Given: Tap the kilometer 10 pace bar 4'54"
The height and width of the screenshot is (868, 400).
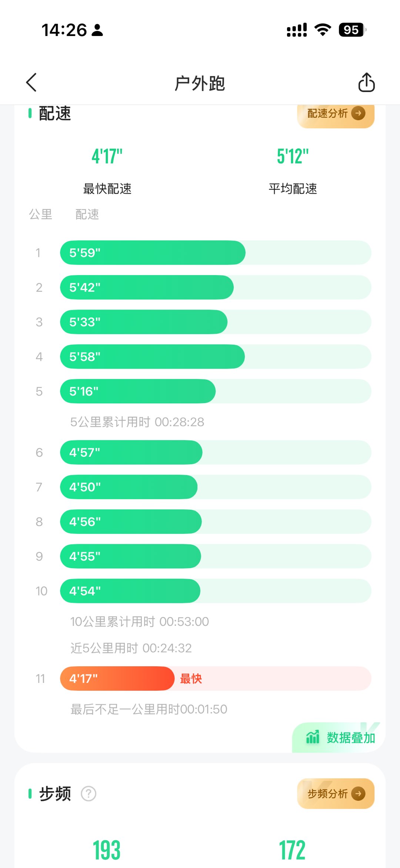Looking at the screenshot, I should (x=130, y=591).
